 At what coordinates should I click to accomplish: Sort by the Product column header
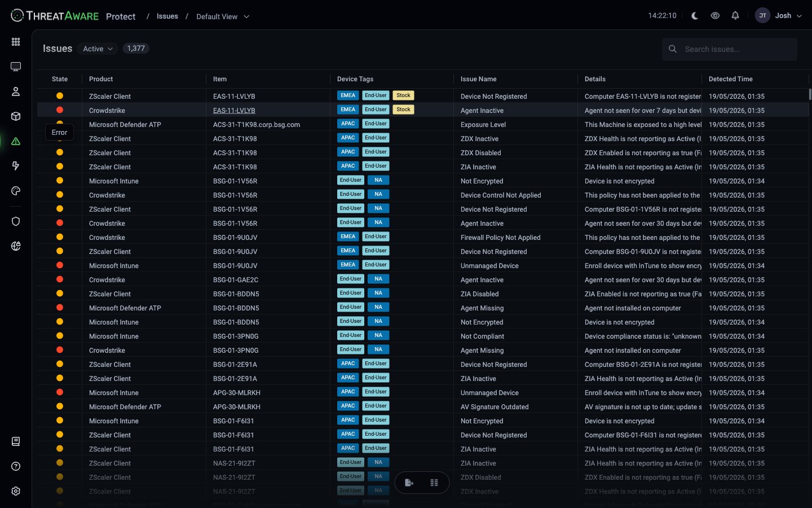click(101, 79)
